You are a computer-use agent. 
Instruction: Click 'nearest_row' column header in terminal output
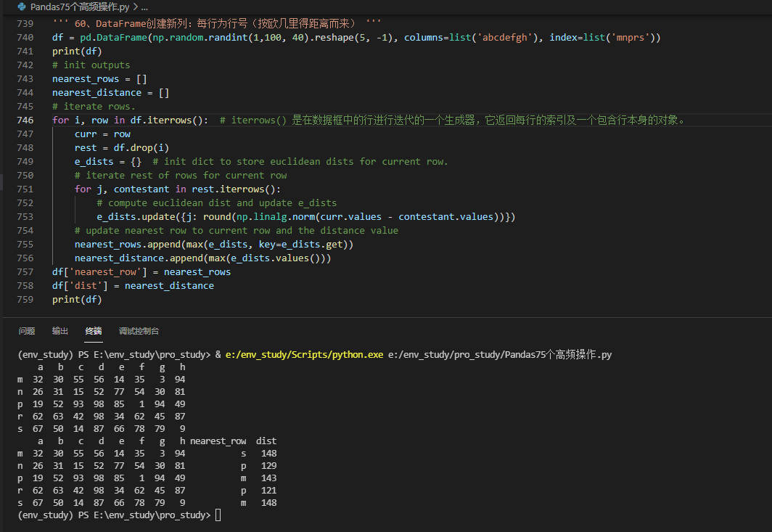[x=218, y=441]
